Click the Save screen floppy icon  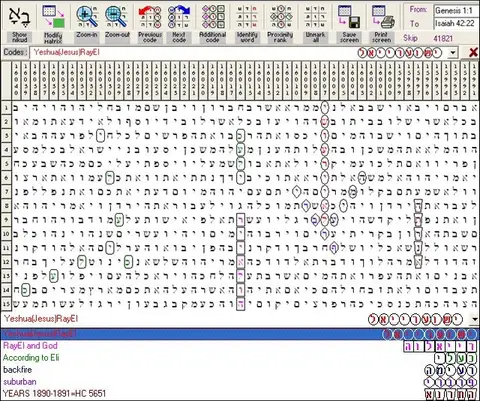[x=349, y=17]
